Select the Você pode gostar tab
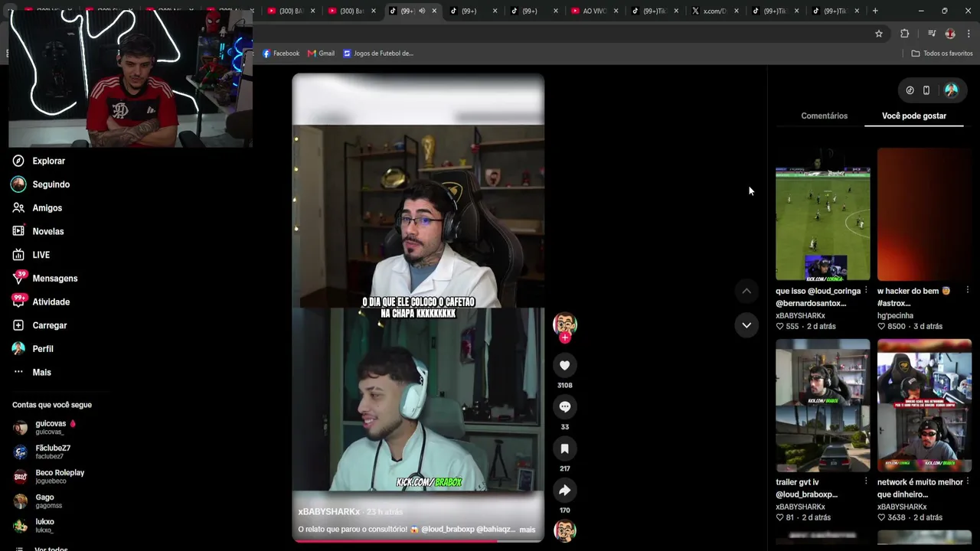This screenshot has width=980, height=551. click(914, 116)
